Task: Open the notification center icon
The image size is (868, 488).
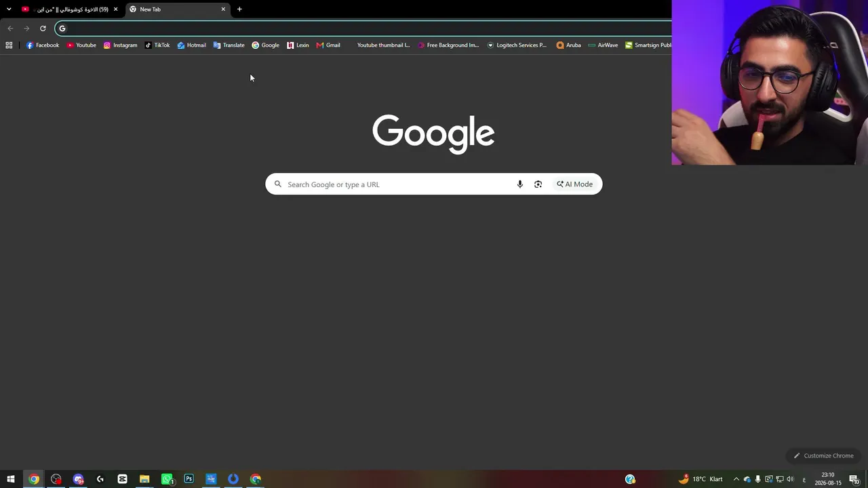Action: [854, 479]
